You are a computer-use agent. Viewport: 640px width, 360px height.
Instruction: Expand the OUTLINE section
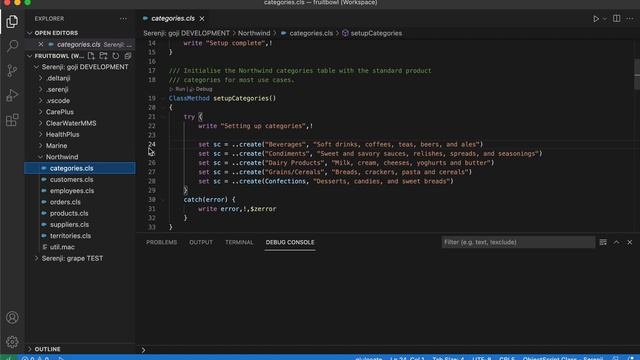click(30, 349)
